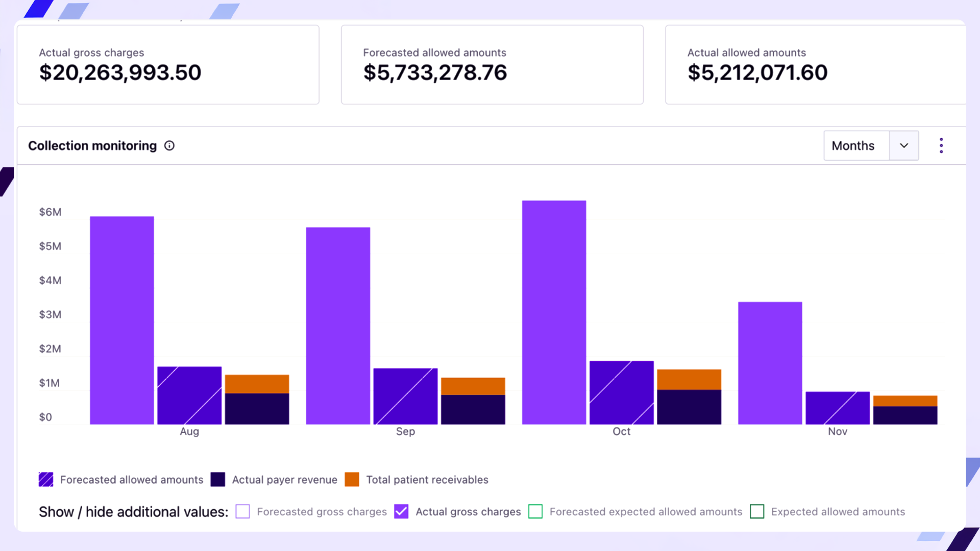Click the Months dropdown chevron arrow
980x551 pixels.
point(903,145)
